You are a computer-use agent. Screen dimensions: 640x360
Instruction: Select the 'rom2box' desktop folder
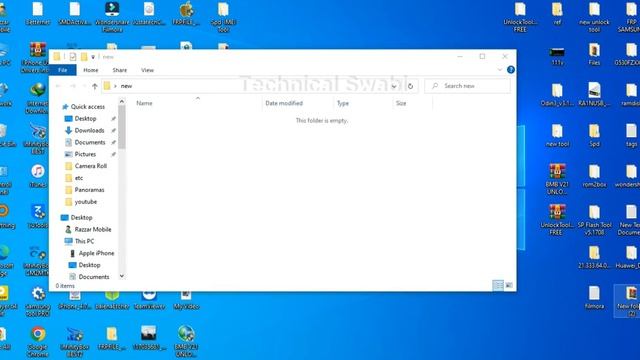[594, 176]
